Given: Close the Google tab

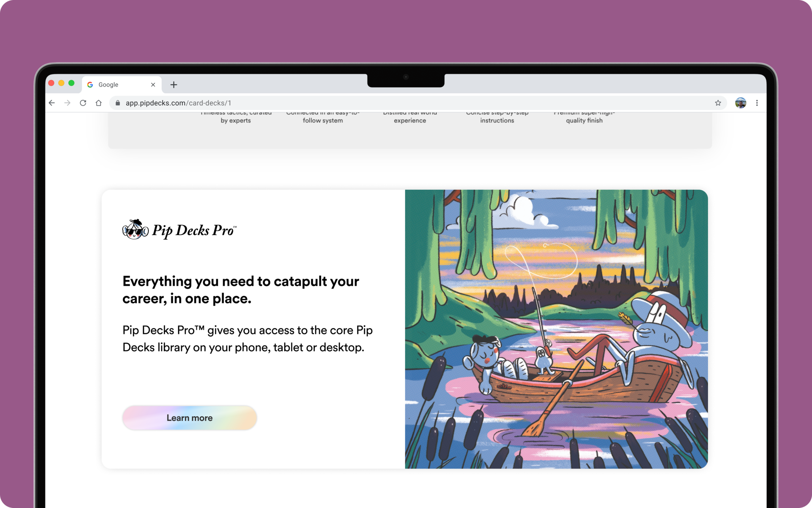Looking at the screenshot, I should [153, 85].
